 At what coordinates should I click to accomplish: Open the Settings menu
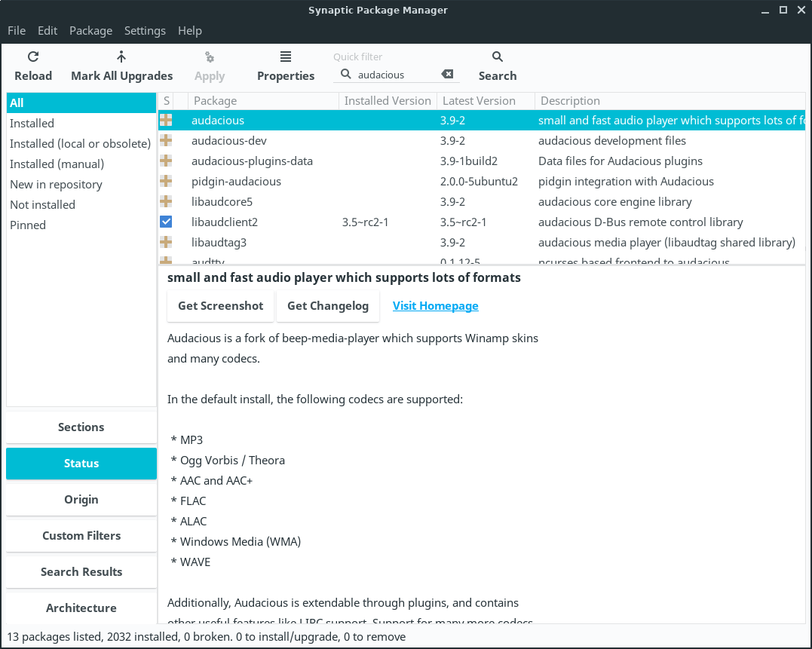(145, 31)
